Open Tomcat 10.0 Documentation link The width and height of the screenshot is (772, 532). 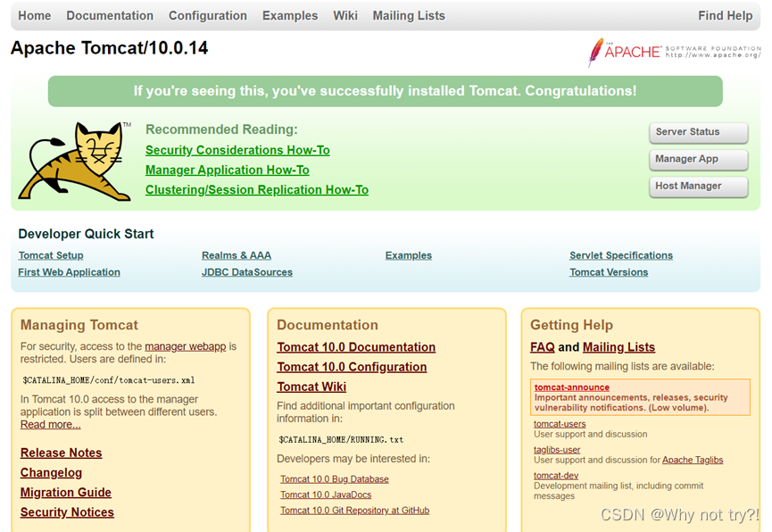click(x=356, y=347)
